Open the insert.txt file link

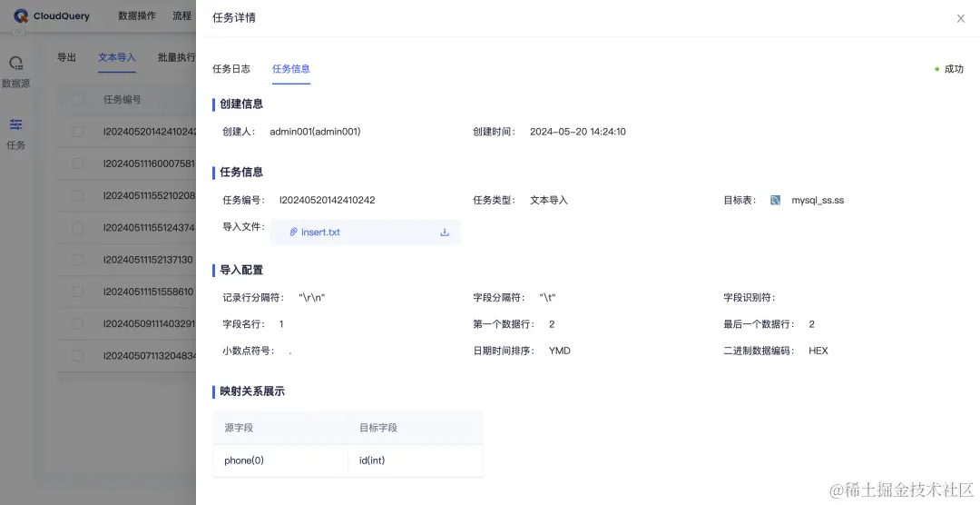coord(320,233)
